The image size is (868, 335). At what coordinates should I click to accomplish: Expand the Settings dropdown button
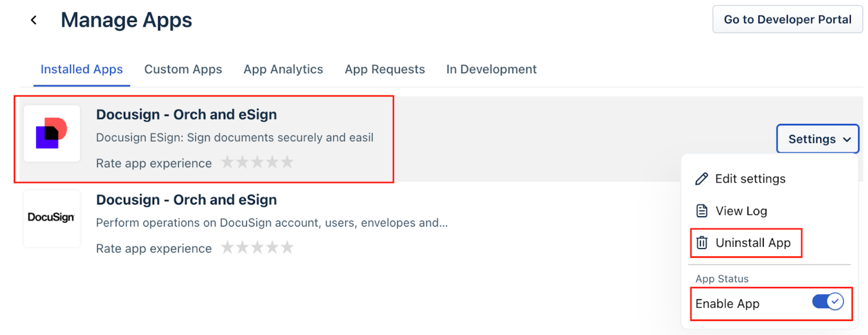(818, 139)
